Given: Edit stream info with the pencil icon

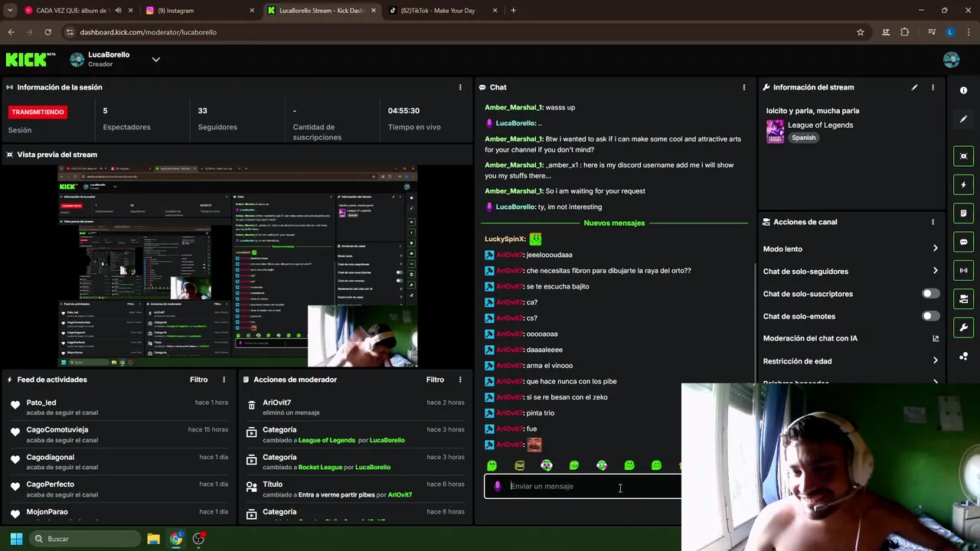Looking at the screenshot, I should pos(914,87).
